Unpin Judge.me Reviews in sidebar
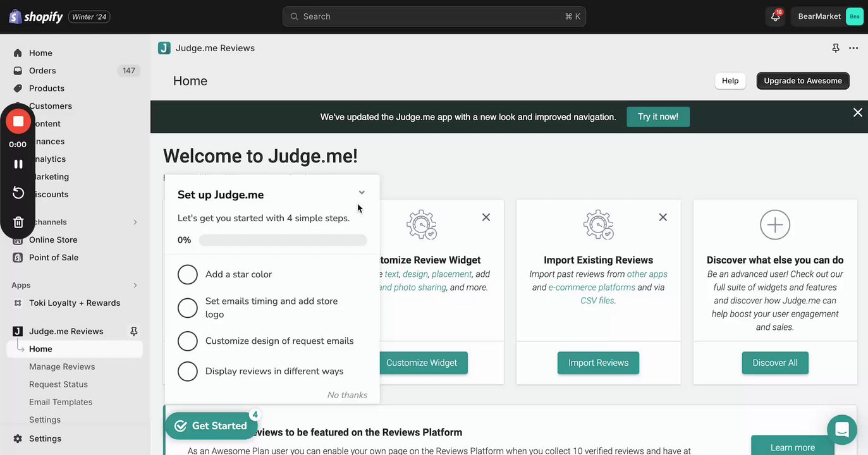This screenshot has height=455, width=868. point(134,331)
